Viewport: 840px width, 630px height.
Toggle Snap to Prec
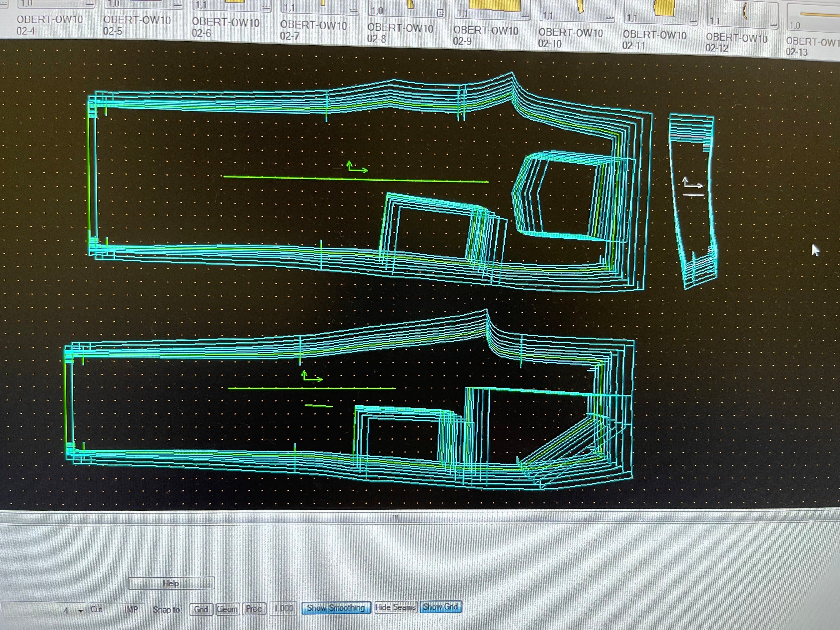254,609
